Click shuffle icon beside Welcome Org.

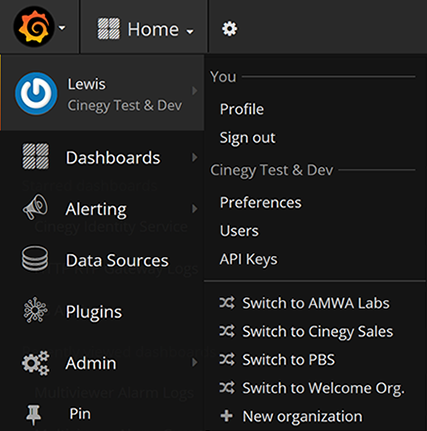point(227,388)
